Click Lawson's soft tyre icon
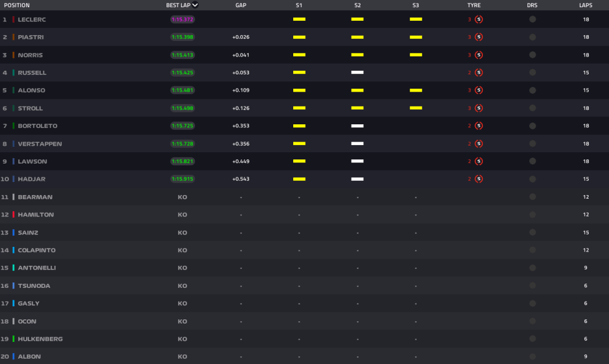The height and width of the screenshot is (364, 609). 479,161
